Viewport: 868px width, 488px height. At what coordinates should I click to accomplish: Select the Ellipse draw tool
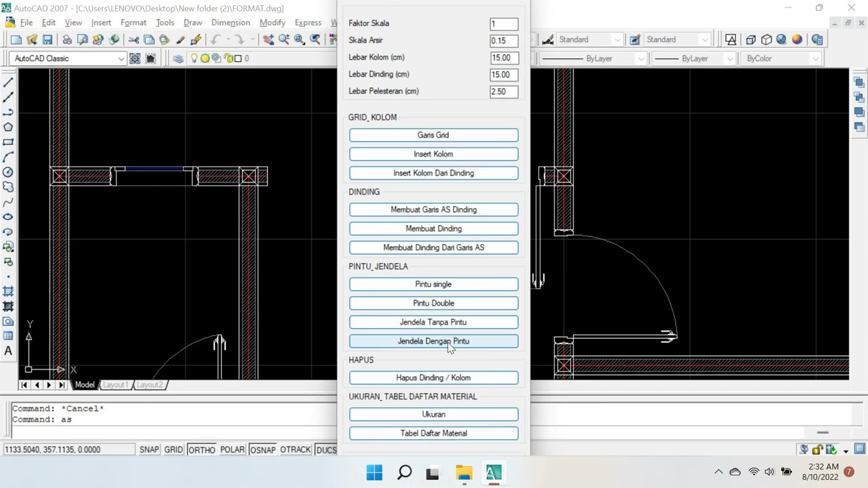(8, 217)
